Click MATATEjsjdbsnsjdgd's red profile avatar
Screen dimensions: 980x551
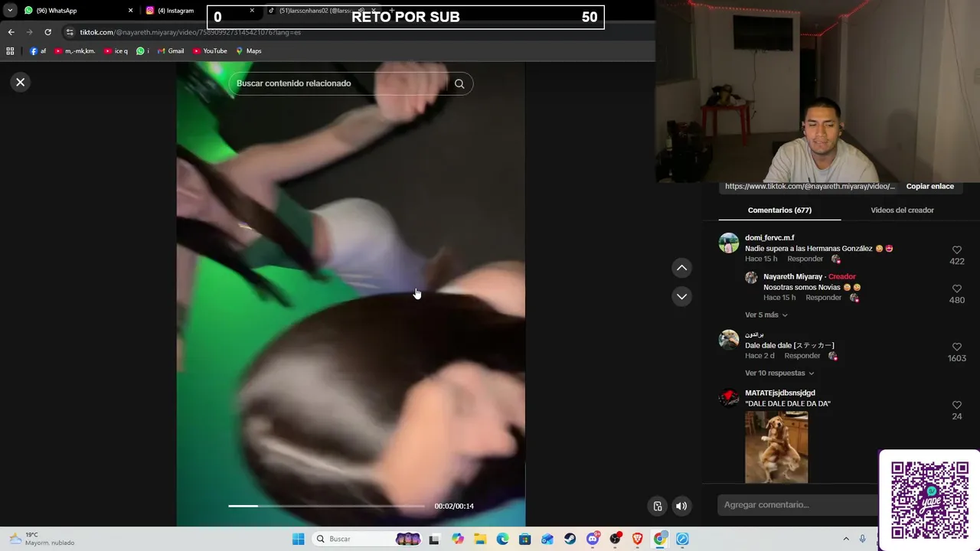[729, 398]
